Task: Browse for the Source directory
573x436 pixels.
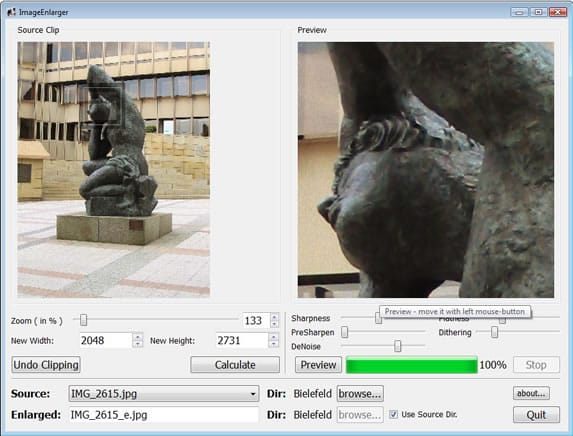Action: (360, 394)
